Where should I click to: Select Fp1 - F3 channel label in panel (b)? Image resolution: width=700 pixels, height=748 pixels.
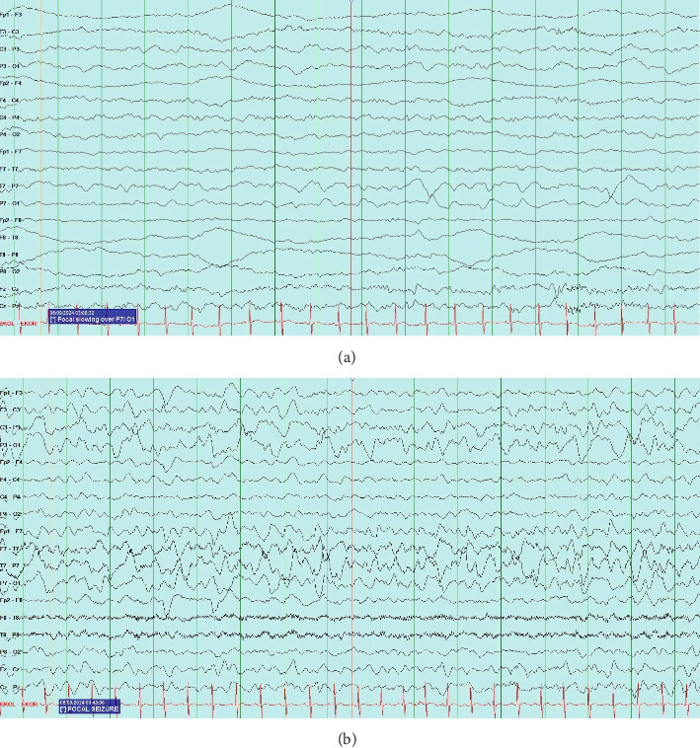point(12,393)
